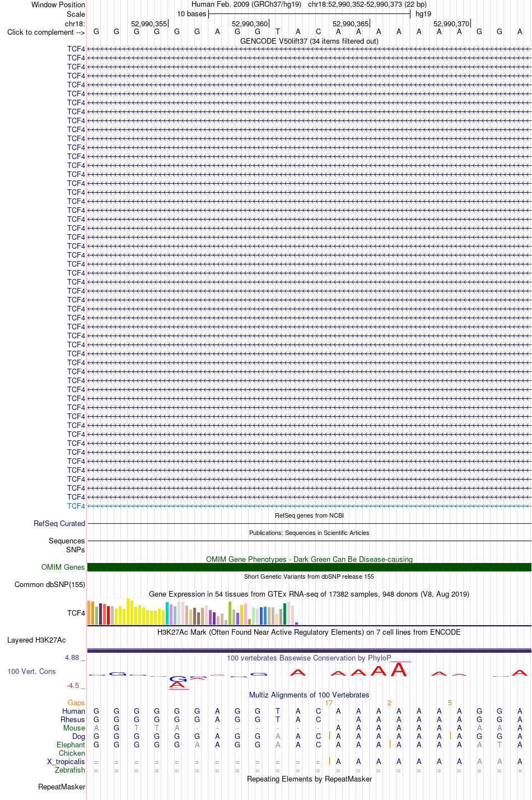Click the RefSeq Curated track label
532x800 pixels.
tap(59, 523)
